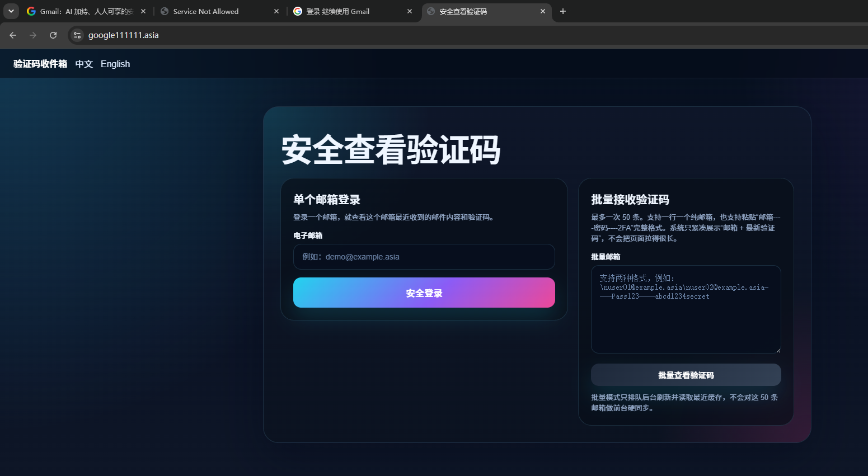Viewport: 868px width, 476px height.
Task: Open a new browser tab
Action: (x=563, y=11)
